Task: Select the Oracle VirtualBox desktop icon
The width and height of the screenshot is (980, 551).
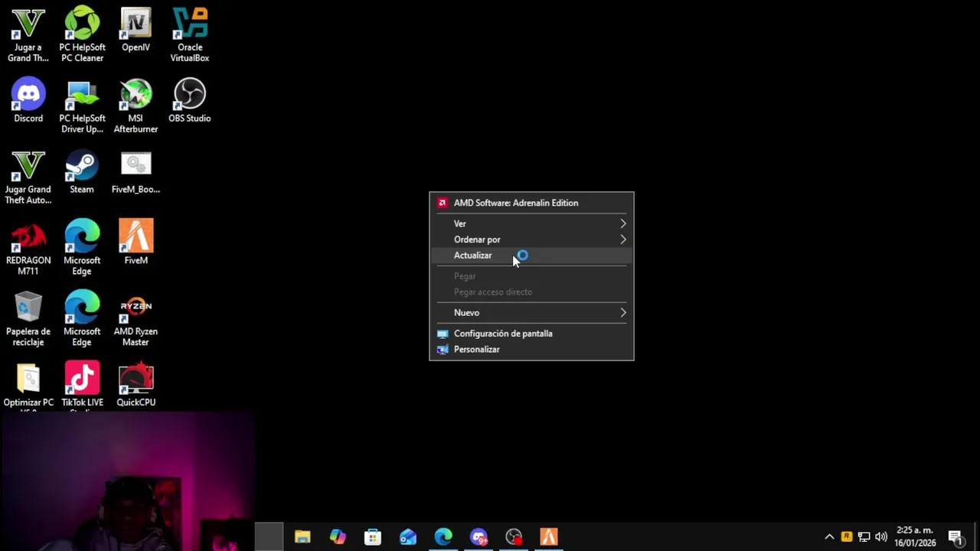Action: click(190, 34)
